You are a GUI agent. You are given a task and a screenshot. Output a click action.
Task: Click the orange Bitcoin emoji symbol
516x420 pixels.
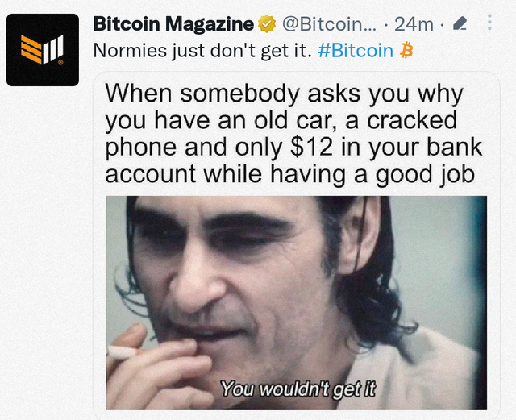coord(406,50)
